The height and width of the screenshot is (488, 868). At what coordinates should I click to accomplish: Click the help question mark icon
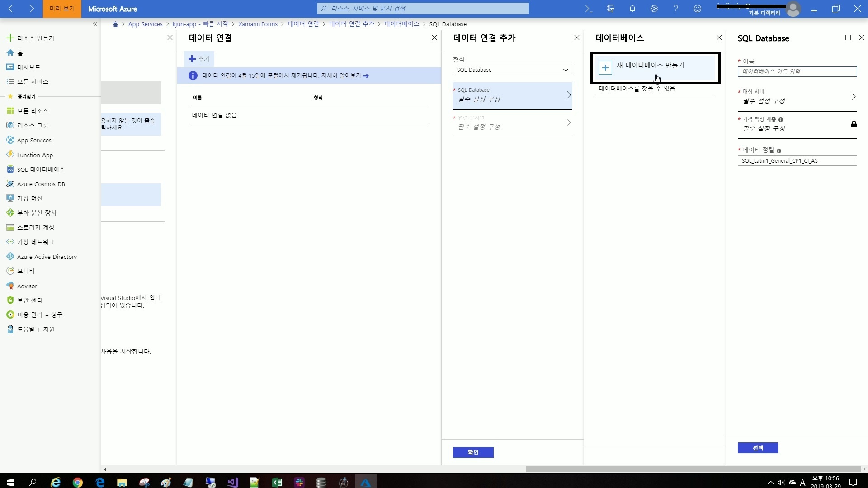point(675,9)
